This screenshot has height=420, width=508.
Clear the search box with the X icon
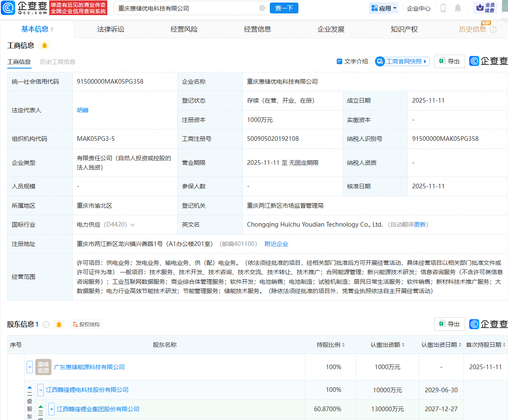[262, 8]
